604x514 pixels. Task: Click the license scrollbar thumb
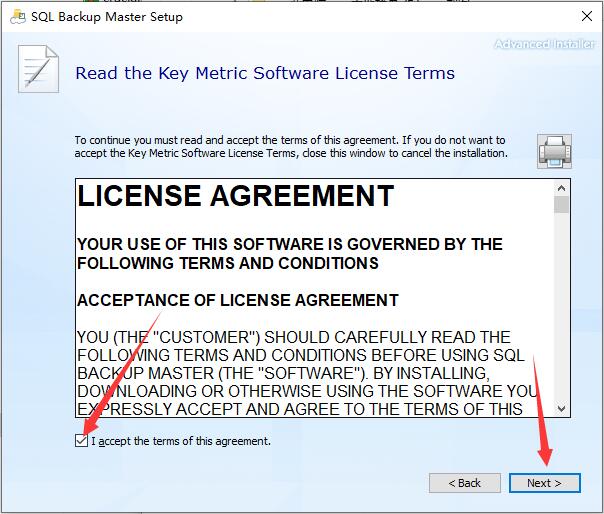(561, 204)
